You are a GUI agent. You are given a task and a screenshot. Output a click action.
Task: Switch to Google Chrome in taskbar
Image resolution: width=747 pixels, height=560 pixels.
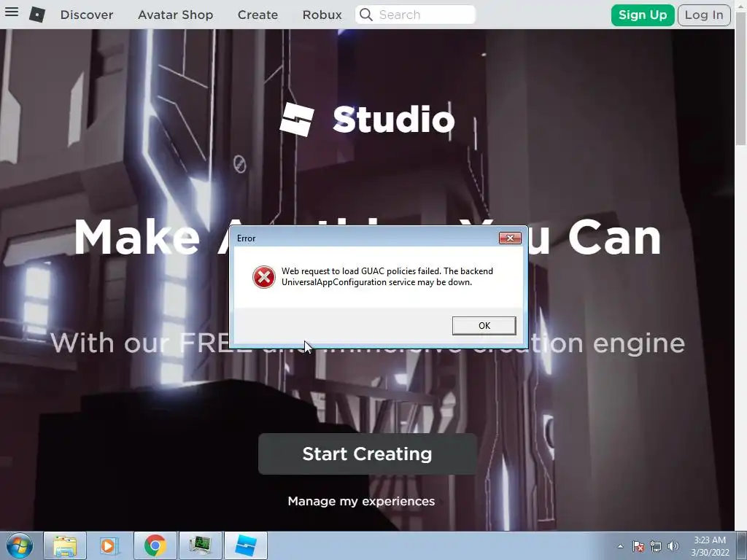coord(155,545)
